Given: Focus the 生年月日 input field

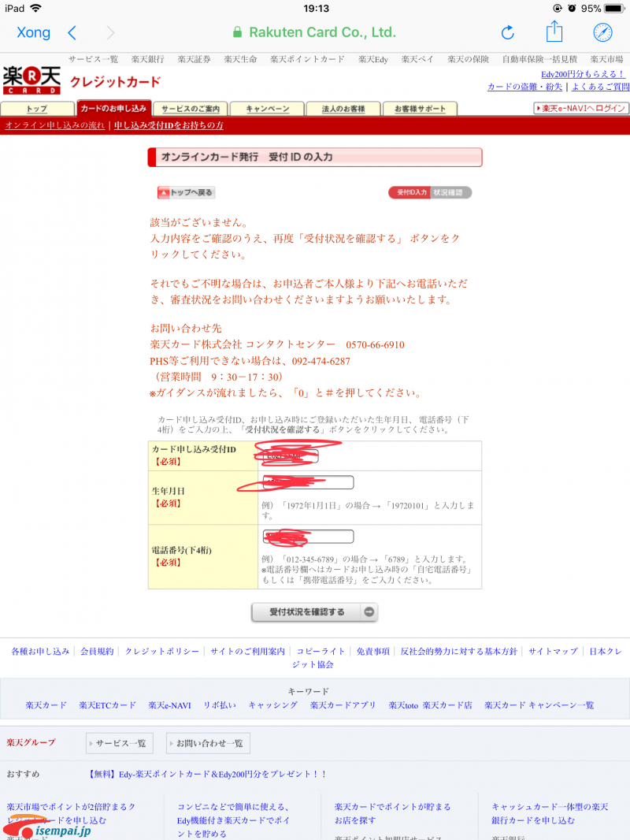Looking at the screenshot, I should point(308,483).
